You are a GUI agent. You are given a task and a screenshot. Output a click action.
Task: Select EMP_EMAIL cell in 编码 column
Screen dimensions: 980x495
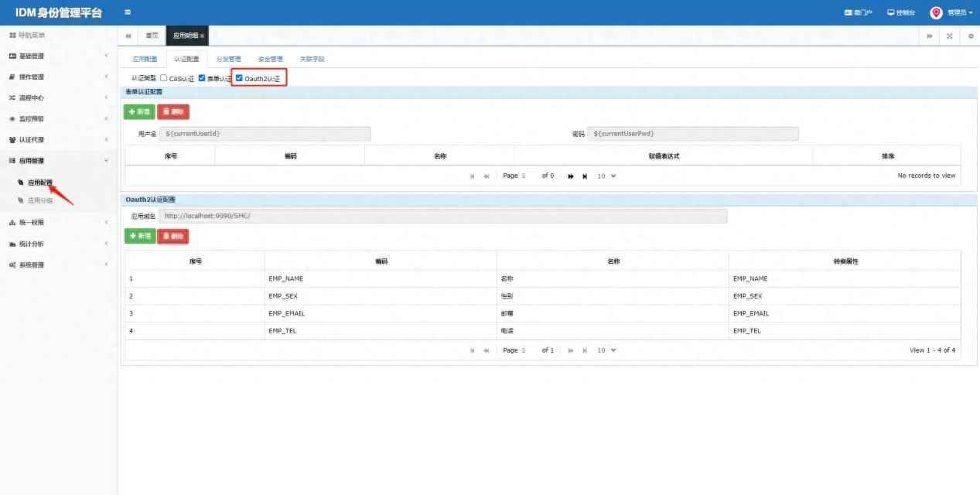tap(381, 313)
